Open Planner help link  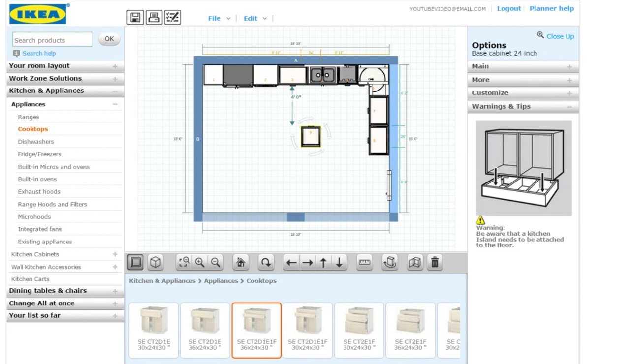[552, 8]
